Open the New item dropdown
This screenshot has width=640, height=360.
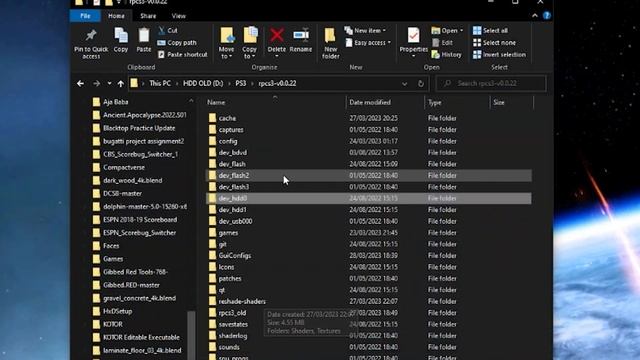tap(365, 31)
